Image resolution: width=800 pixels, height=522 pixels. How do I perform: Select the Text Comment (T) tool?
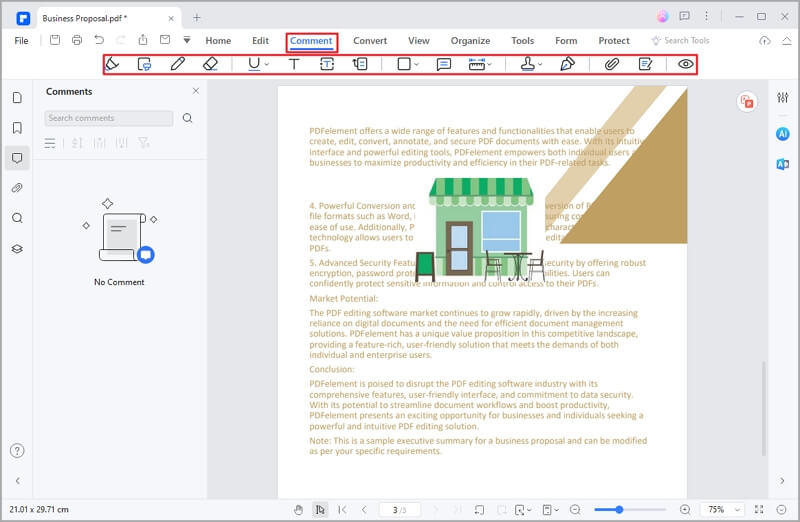294,64
